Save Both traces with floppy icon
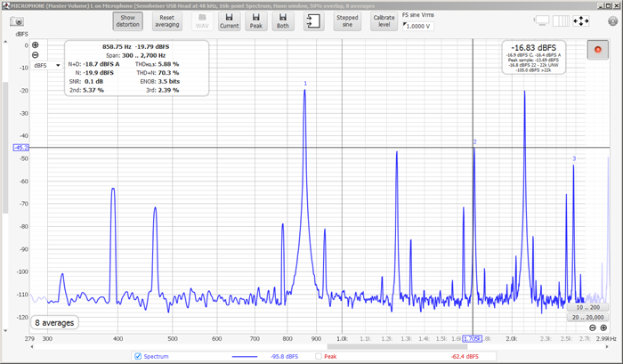This screenshot has height=364, width=623. coord(283,20)
